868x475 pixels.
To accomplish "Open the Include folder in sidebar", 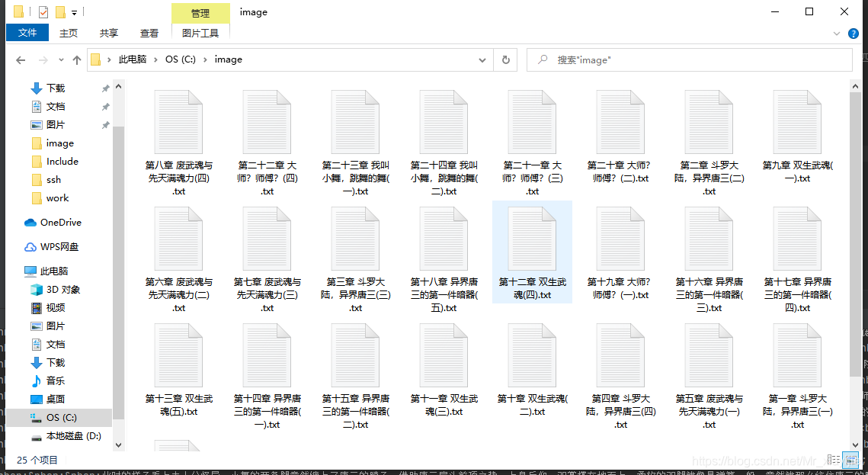I will (62, 161).
